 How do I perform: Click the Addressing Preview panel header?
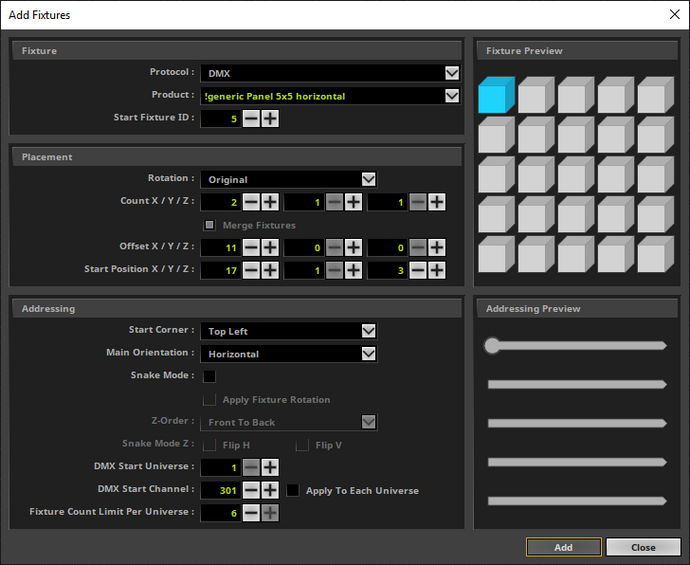coord(577,308)
